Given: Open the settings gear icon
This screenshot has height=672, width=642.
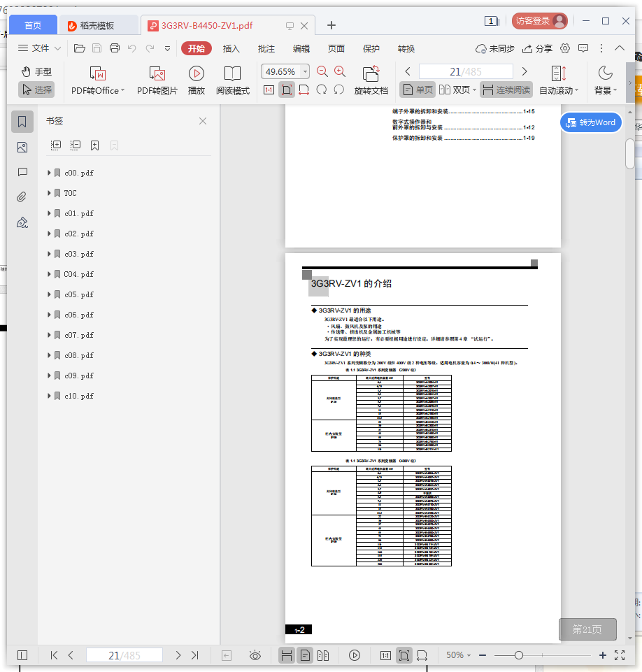Looking at the screenshot, I should pyautogui.click(x=565, y=48).
